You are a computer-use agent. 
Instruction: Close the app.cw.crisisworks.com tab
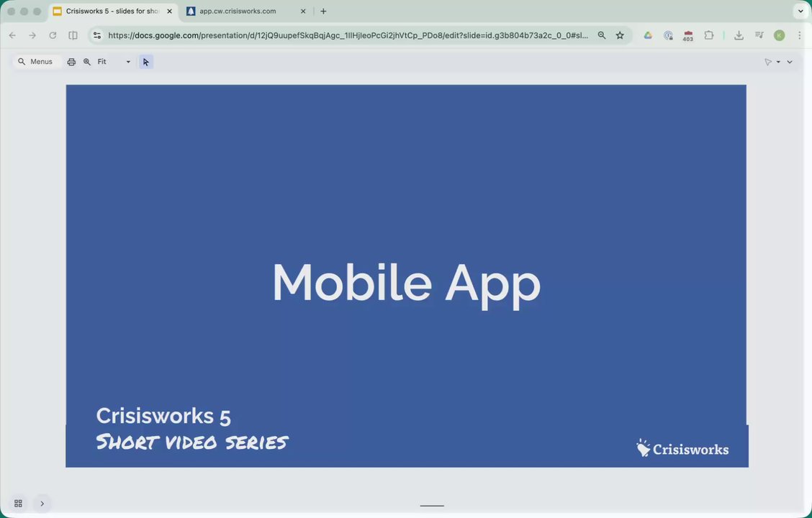(304, 11)
